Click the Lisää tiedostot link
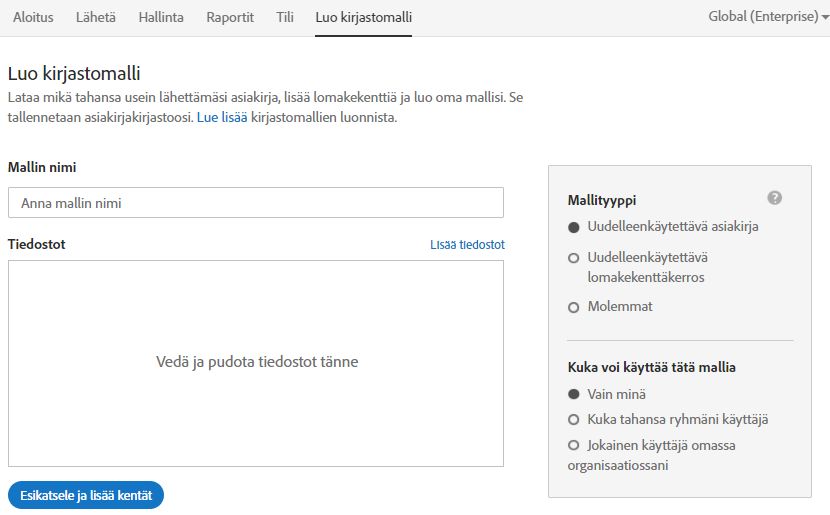Image resolution: width=830 pixels, height=515 pixels. pyautogui.click(x=467, y=245)
